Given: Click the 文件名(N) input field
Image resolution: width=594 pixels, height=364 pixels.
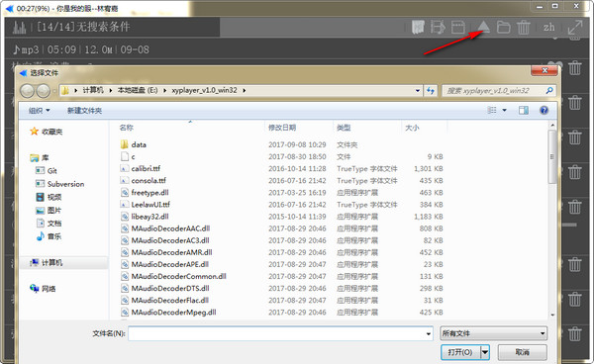Looking at the screenshot, I should pos(280,333).
